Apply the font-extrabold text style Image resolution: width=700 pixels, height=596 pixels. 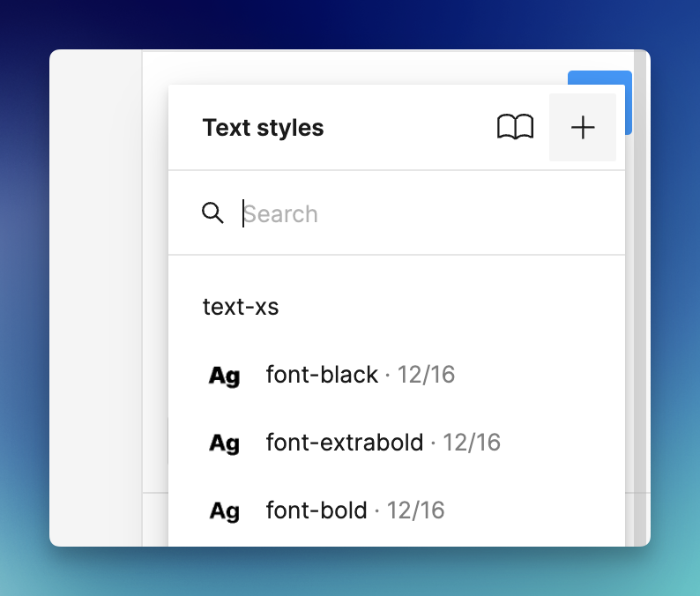coord(345,442)
